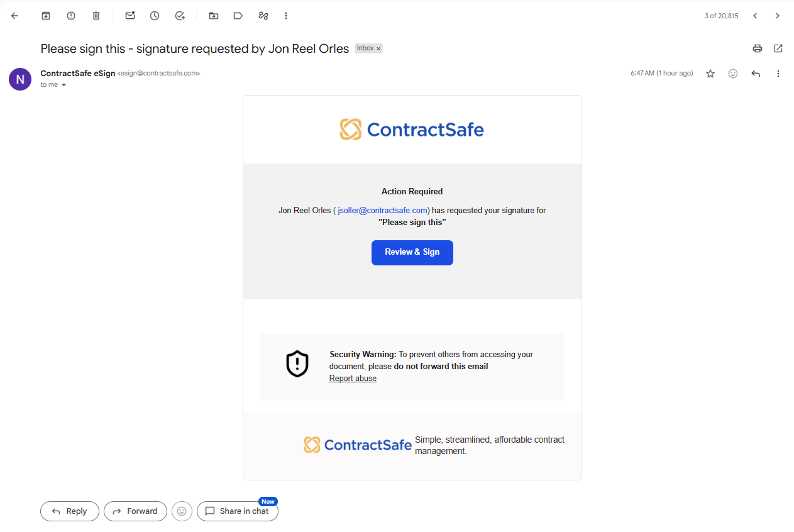Report this email as spam
The image size is (794, 532).
point(71,16)
